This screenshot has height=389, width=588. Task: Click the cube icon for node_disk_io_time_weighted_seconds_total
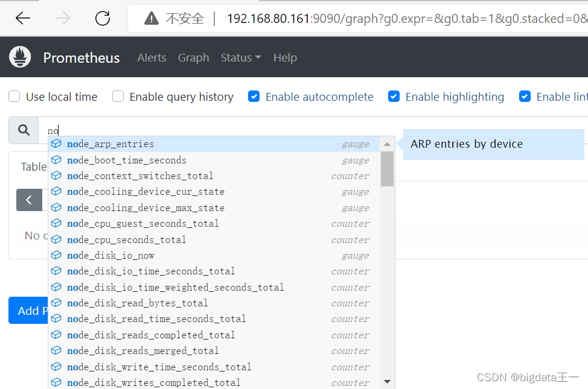pos(56,286)
